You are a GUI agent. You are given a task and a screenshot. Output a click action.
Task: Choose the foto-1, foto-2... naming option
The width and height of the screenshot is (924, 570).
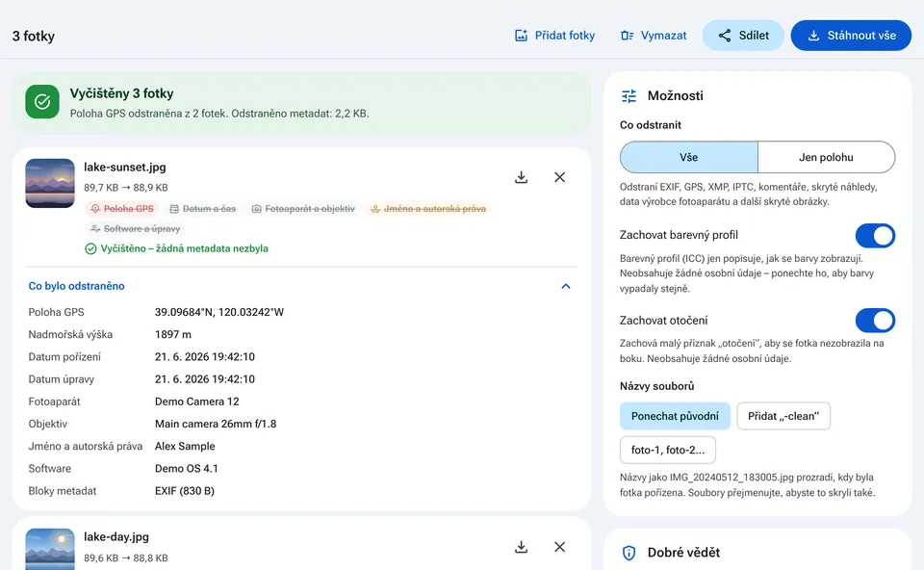tap(668, 451)
